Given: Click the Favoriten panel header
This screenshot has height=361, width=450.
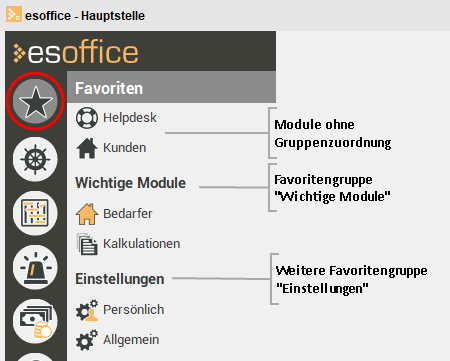Looking at the screenshot, I should (x=171, y=87).
